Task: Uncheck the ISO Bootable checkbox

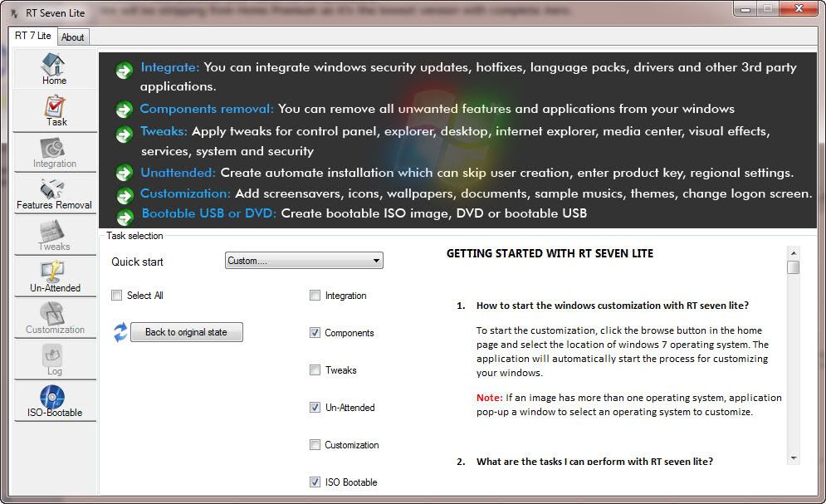Action: [x=315, y=482]
